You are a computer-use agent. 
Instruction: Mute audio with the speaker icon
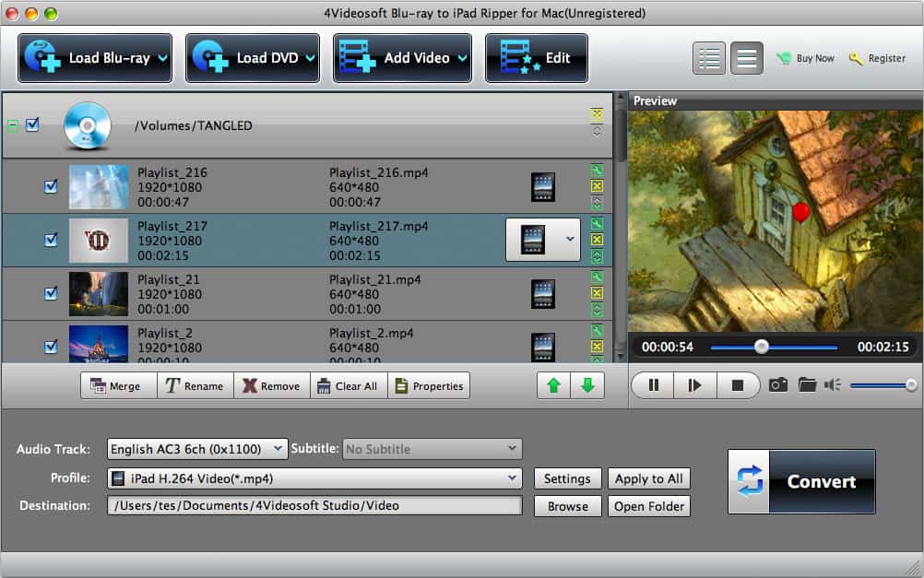tap(831, 385)
